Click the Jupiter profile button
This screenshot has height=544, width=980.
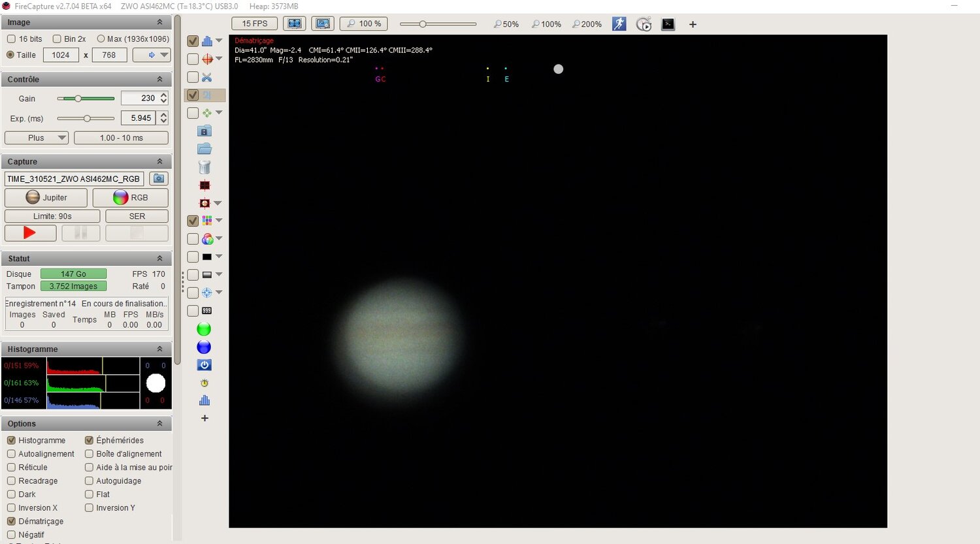(46, 197)
